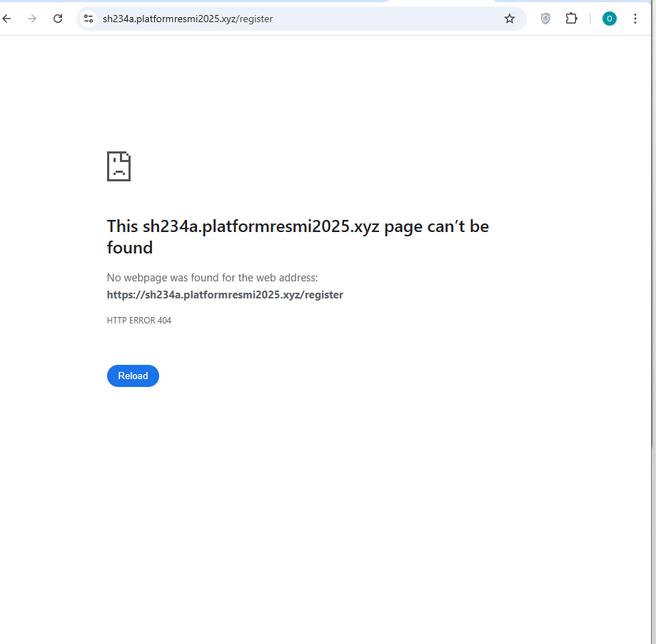
Task: Open the site information icon
Action: pos(89,19)
